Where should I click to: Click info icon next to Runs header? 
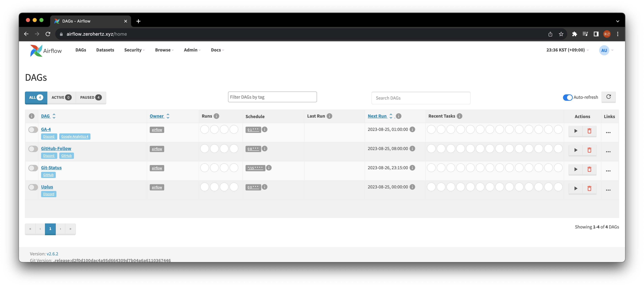tap(217, 116)
